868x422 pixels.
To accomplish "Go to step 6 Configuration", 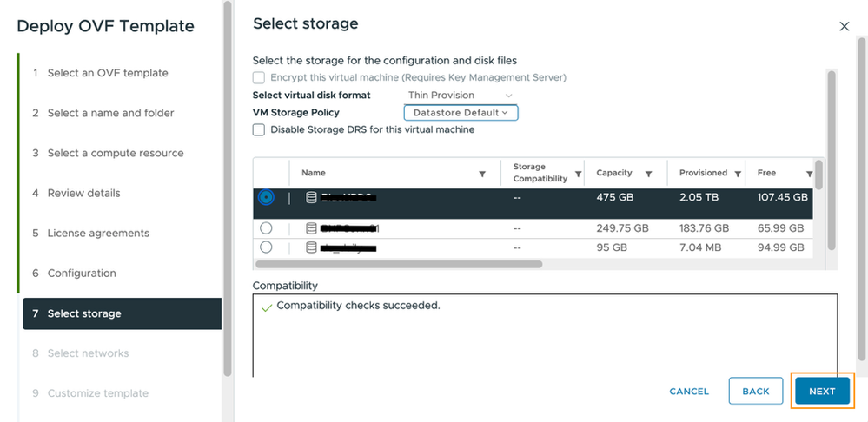I will (82, 273).
